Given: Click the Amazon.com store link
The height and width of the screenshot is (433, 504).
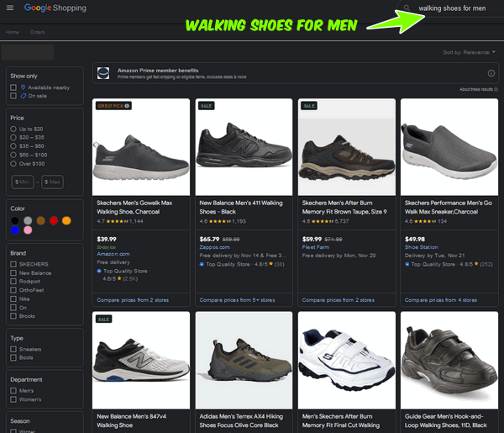Looking at the screenshot, I should [x=113, y=254].
